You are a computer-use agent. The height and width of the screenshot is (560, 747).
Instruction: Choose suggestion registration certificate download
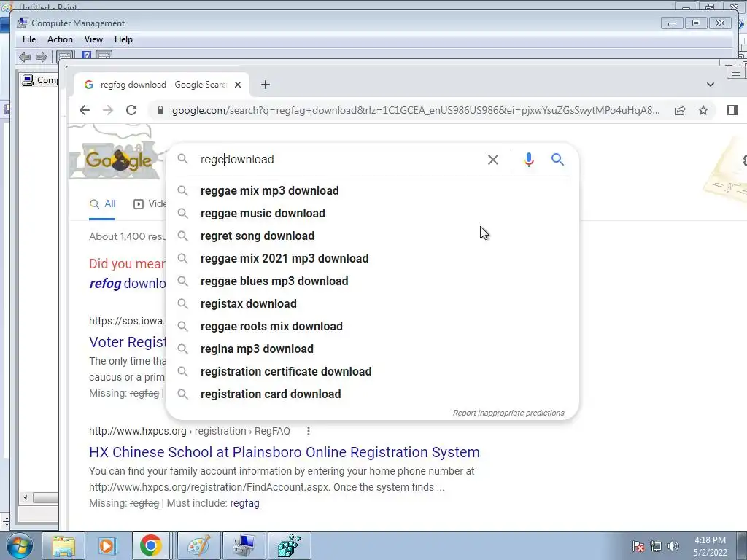point(372,372)
